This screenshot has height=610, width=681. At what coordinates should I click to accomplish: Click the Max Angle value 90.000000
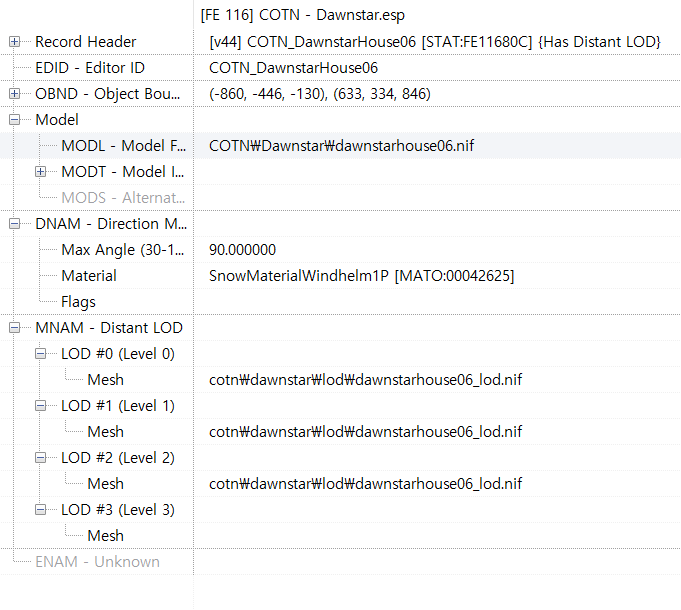tap(243, 250)
